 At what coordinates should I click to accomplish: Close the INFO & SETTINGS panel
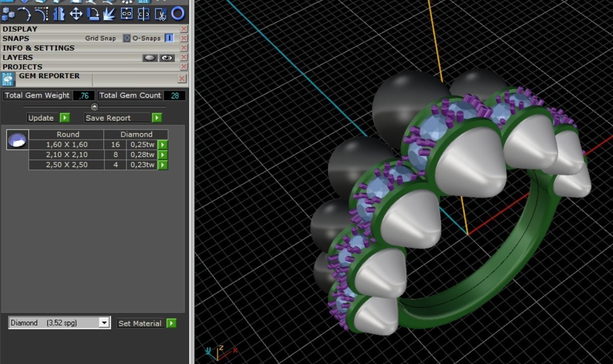tap(184, 48)
